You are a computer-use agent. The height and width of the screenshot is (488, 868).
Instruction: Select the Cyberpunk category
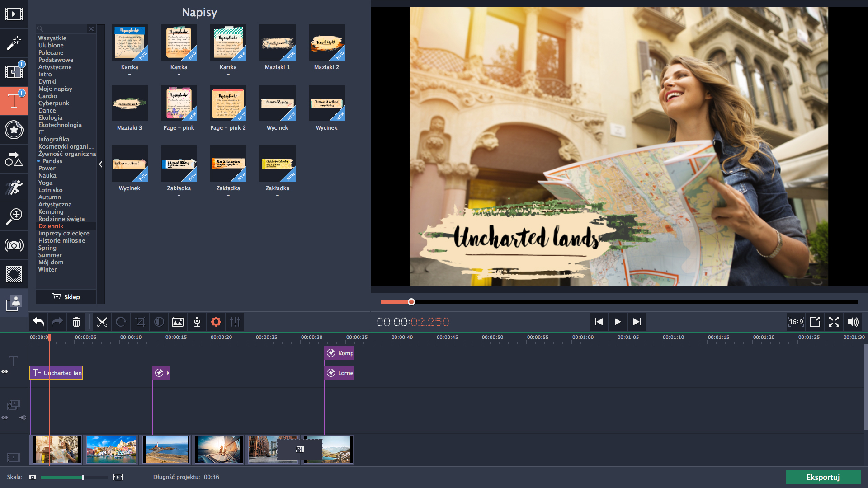pyautogui.click(x=54, y=103)
